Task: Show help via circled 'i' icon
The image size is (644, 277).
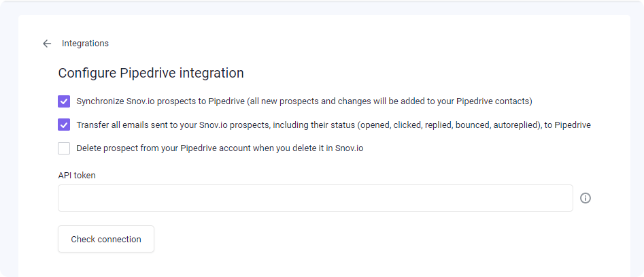Action: click(586, 198)
